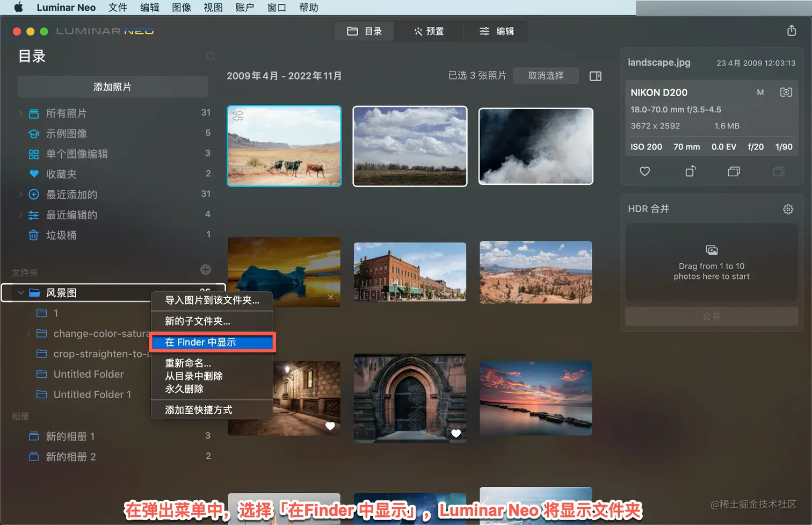The height and width of the screenshot is (525, 812).
Task: Choose 永久删除 from the context menu
Action: point(212,389)
